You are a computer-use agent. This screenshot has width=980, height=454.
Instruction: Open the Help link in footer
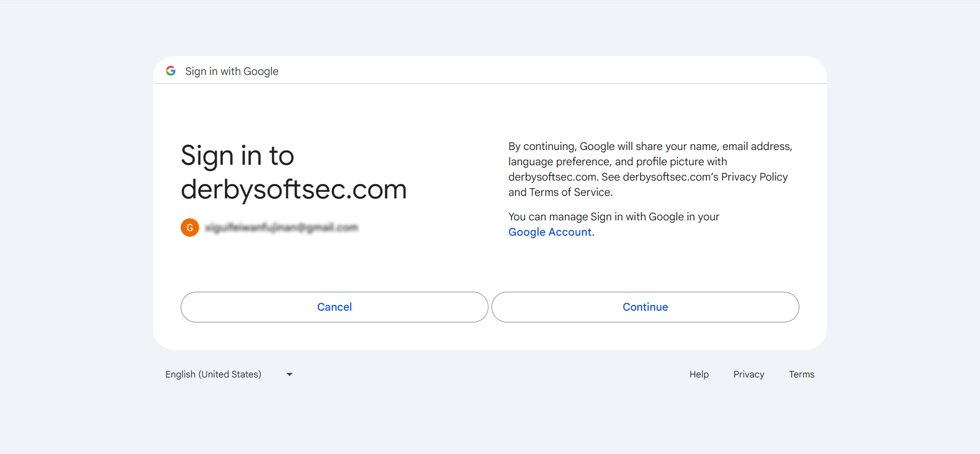699,374
